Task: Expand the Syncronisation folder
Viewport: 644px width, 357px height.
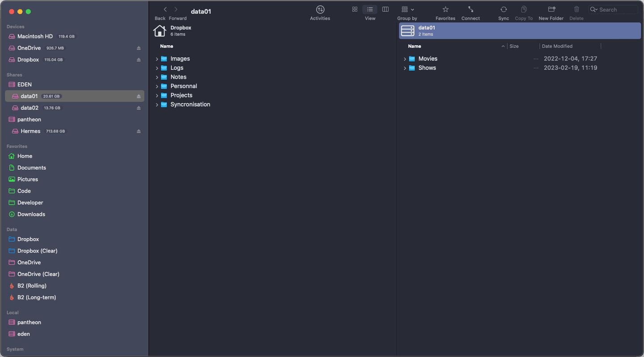Action: pyautogui.click(x=157, y=105)
